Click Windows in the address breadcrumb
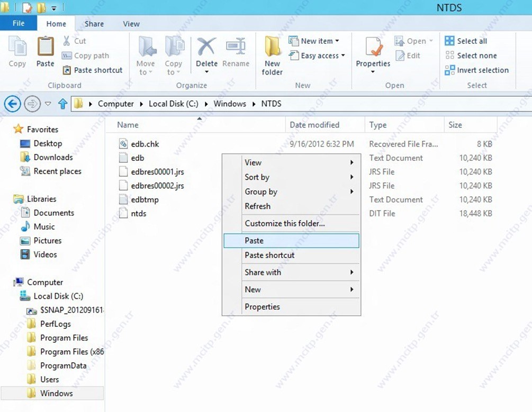Viewport: 532px width, 412px height. coord(230,104)
